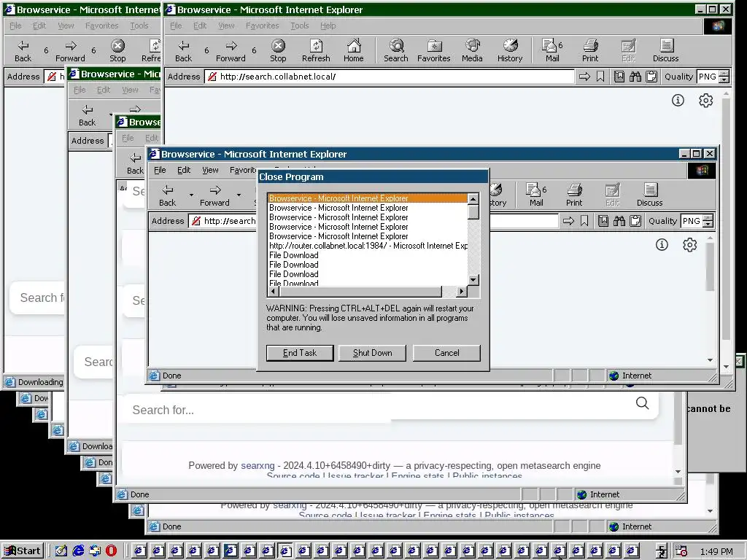Image resolution: width=747 pixels, height=560 pixels.
Task: Select the first File Download entry in task list
Action: pos(368,255)
